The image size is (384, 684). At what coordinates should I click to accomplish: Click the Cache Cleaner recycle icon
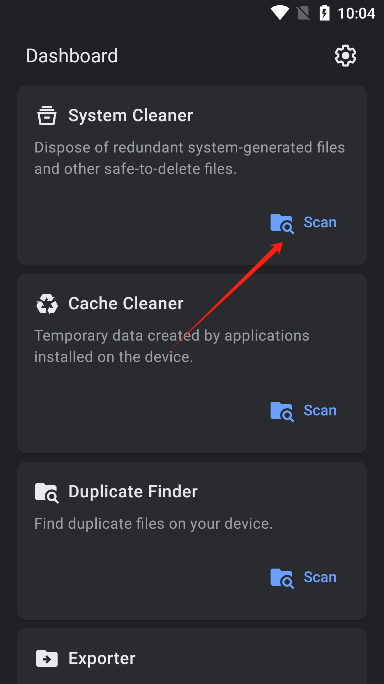tap(47, 304)
